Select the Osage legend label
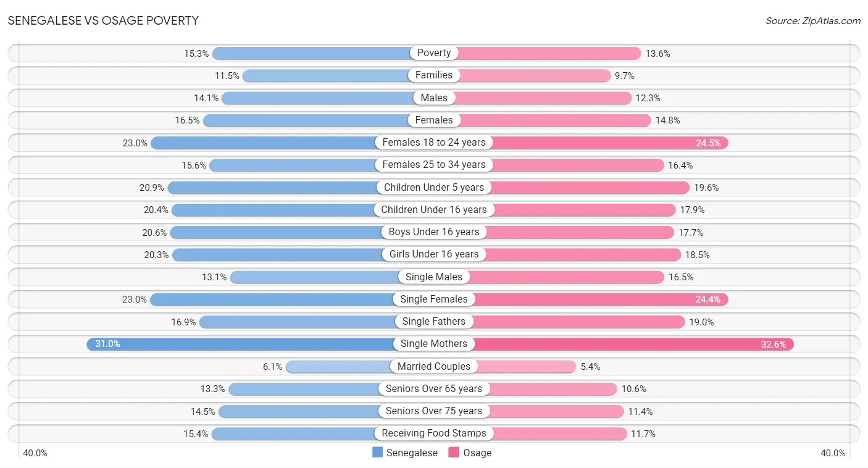868x468 pixels. pos(477,453)
